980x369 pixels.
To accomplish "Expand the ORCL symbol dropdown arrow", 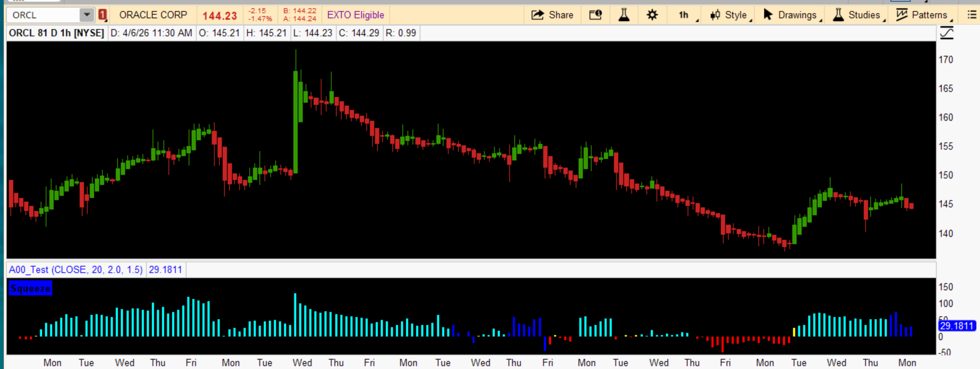I will pyautogui.click(x=87, y=15).
